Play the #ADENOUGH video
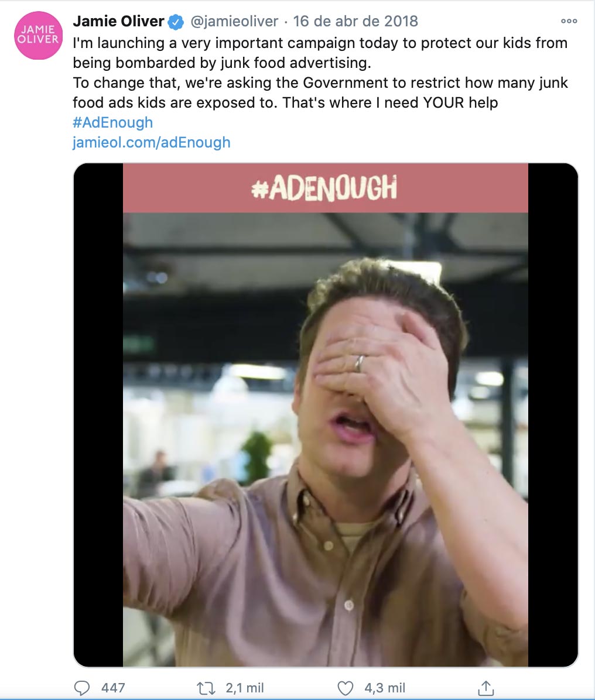 pyautogui.click(x=325, y=415)
